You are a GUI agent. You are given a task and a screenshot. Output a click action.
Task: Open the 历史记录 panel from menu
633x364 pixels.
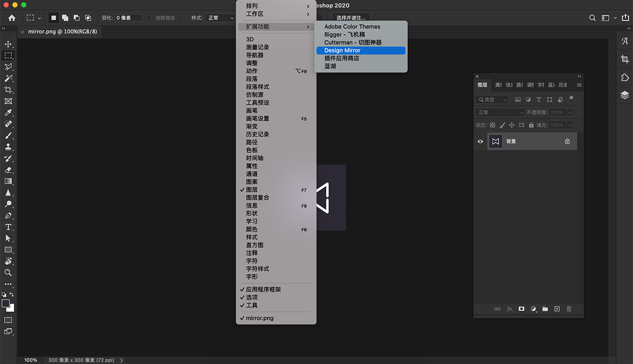(x=258, y=134)
